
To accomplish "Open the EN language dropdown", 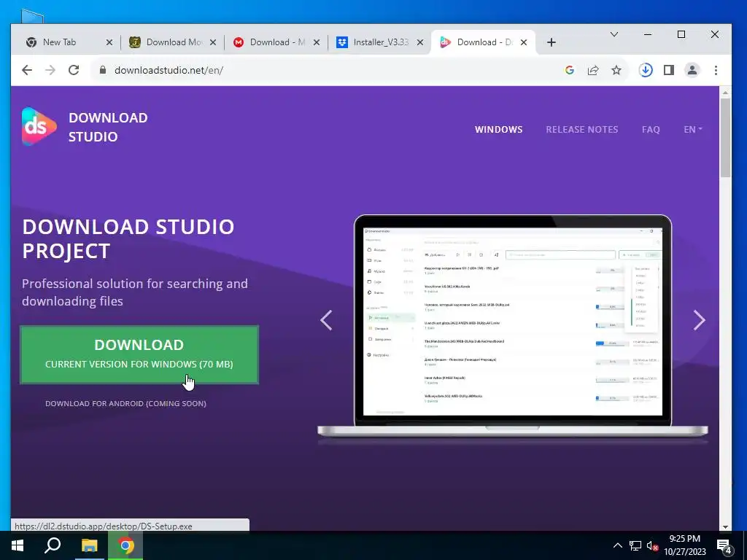I will (693, 130).
